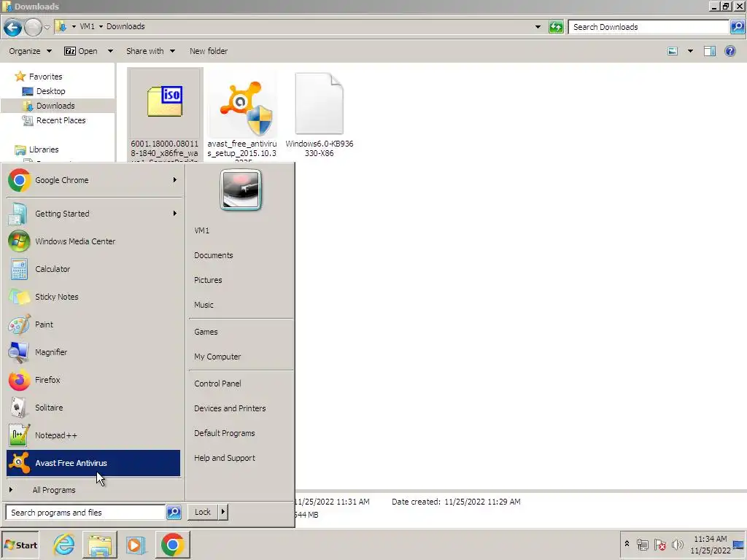Show hidden tray icons arrow
The image size is (747, 560).
click(x=627, y=543)
